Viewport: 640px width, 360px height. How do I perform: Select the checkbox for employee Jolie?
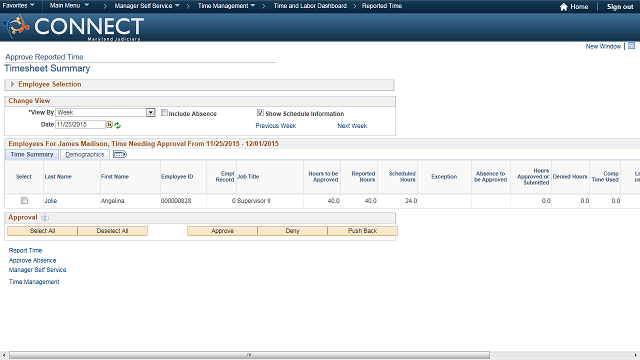(24, 200)
